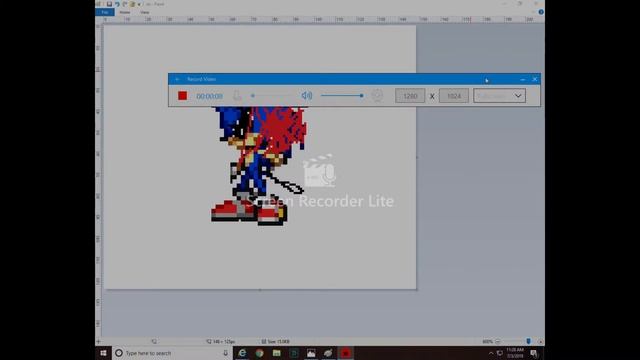Click the Save icon in Paint's toolbar

tap(109, 4)
